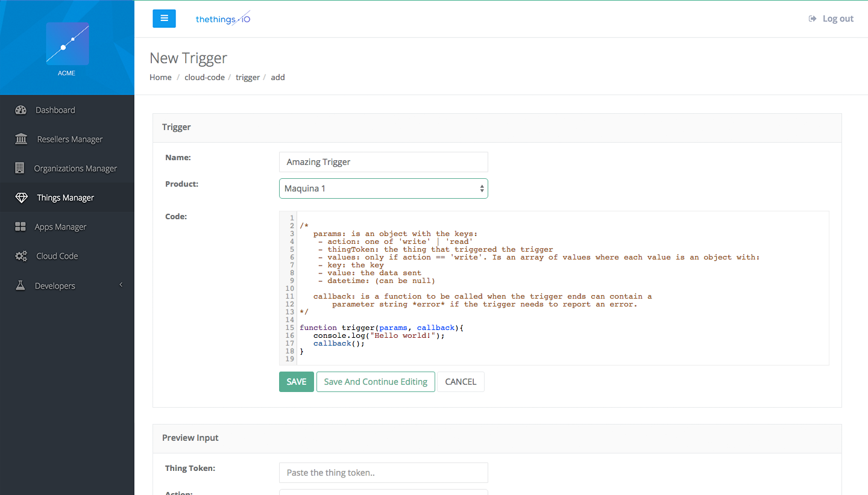Click the 'params: is an object' comment line
Viewport: 868px width, 495px height.
[x=395, y=234]
